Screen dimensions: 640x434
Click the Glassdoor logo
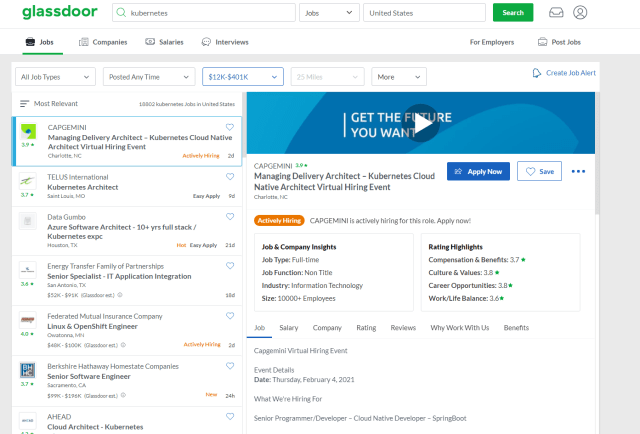pos(60,12)
